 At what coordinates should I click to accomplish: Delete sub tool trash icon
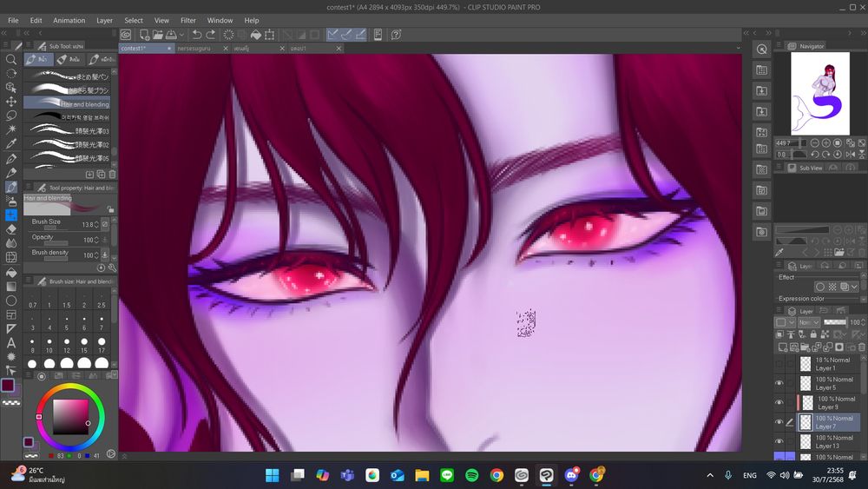(112, 175)
